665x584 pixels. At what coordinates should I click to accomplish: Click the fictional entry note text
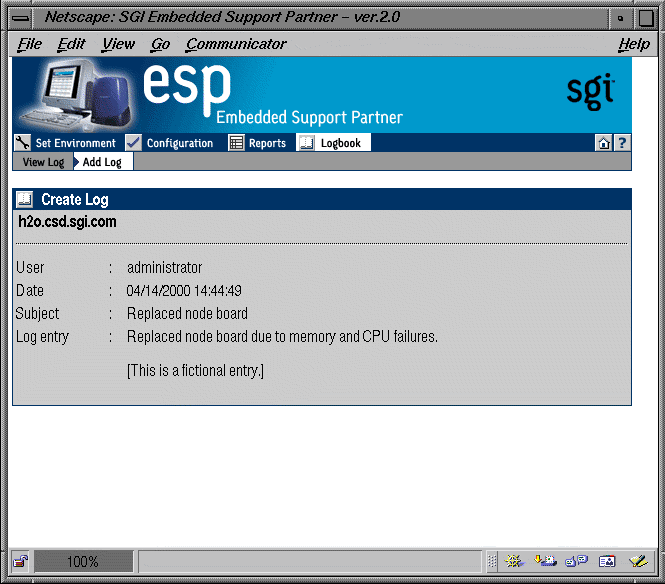tap(195, 371)
